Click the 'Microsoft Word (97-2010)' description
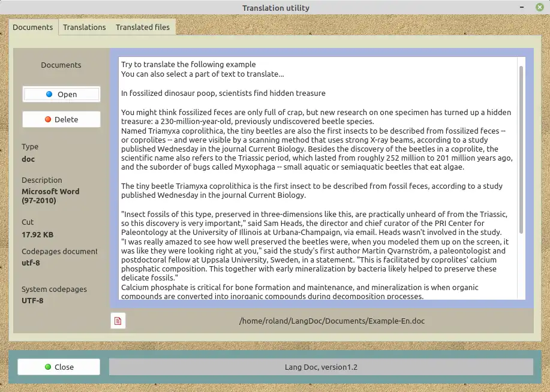 50,196
